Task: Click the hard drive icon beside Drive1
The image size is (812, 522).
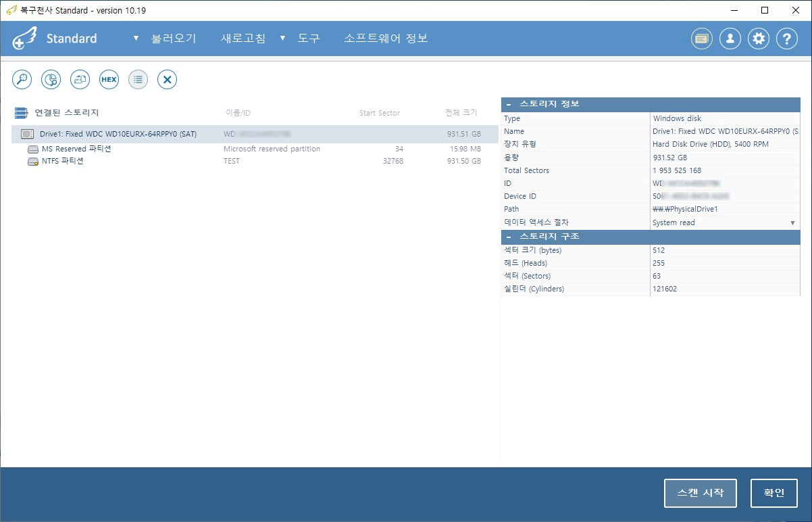Action: [28, 134]
